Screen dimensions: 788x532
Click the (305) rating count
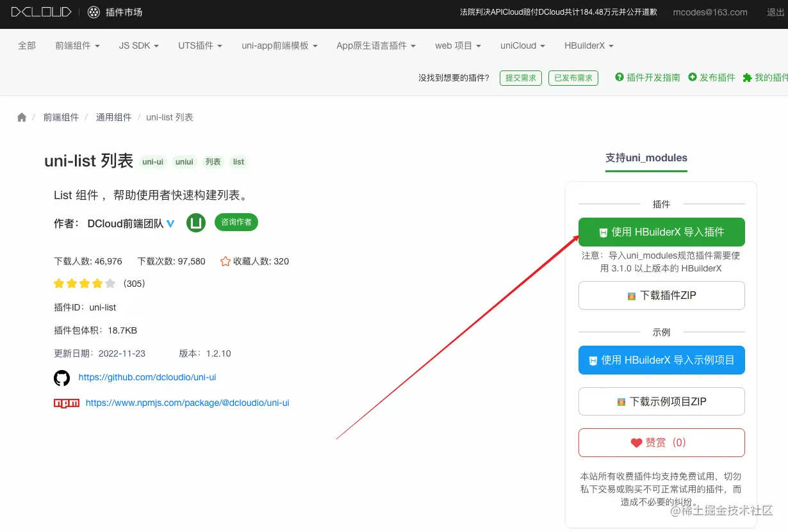[133, 284]
